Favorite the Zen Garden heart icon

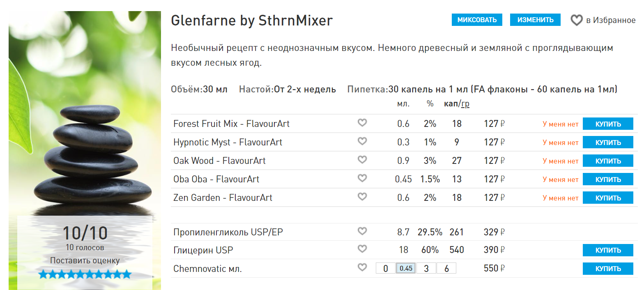[x=362, y=197]
